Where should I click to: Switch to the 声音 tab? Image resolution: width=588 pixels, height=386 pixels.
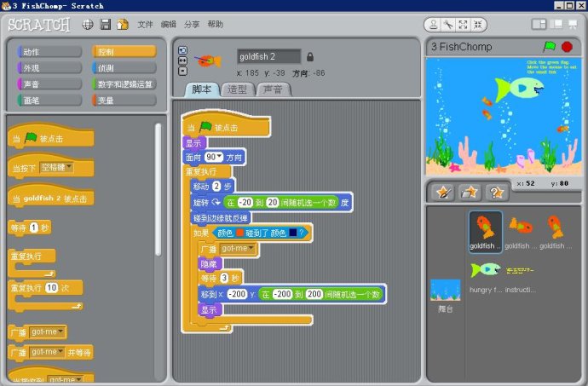[x=273, y=89]
